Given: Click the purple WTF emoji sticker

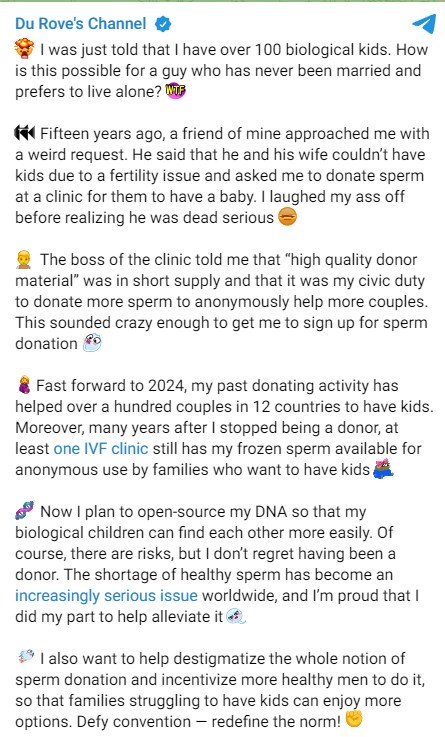Looking at the screenshot, I should (176, 90).
